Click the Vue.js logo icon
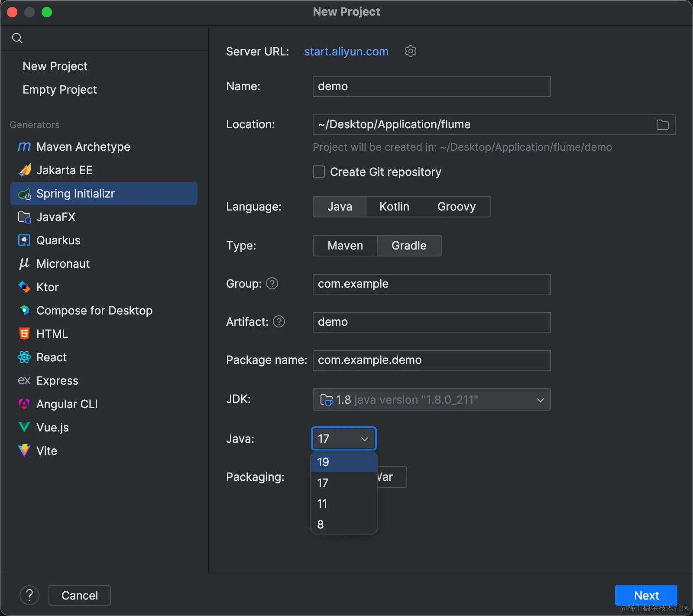The width and height of the screenshot is (693, 616). (24, 428)
